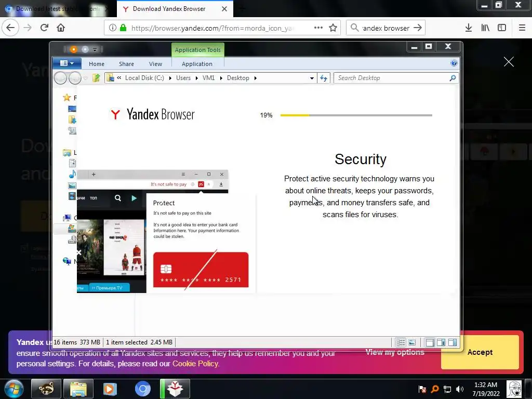
Task: Open Windows Start menu orb
Action: point(14,389)
